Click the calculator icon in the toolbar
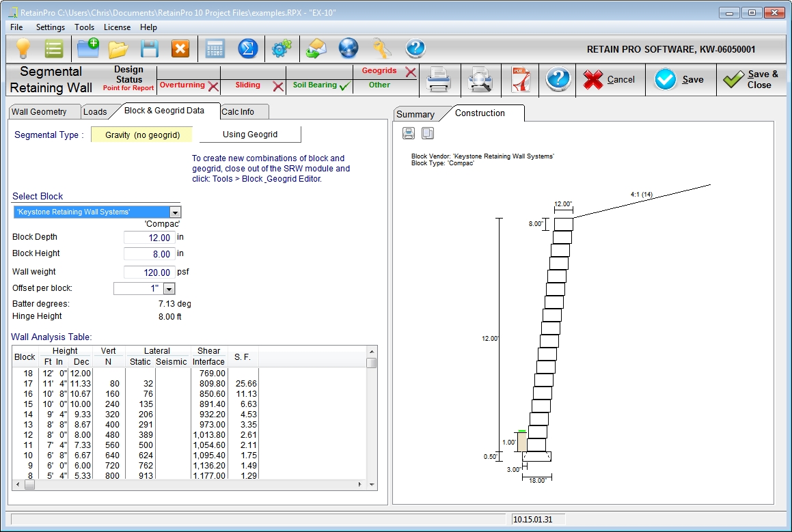 click(x=215, y=48)
